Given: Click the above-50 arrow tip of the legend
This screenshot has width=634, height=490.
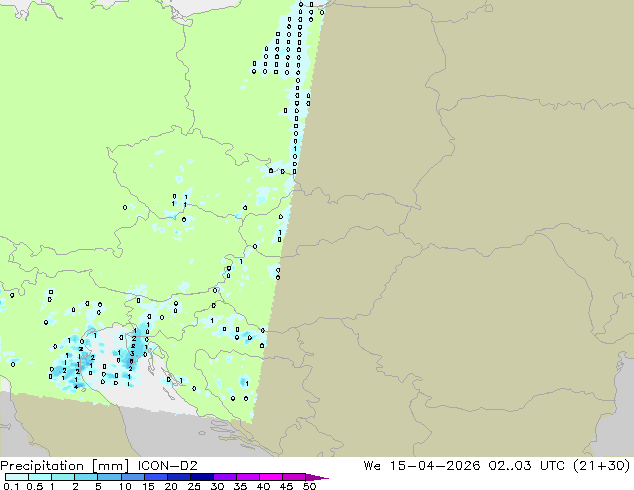Looking at the screenshot, I should pos(317,478).
